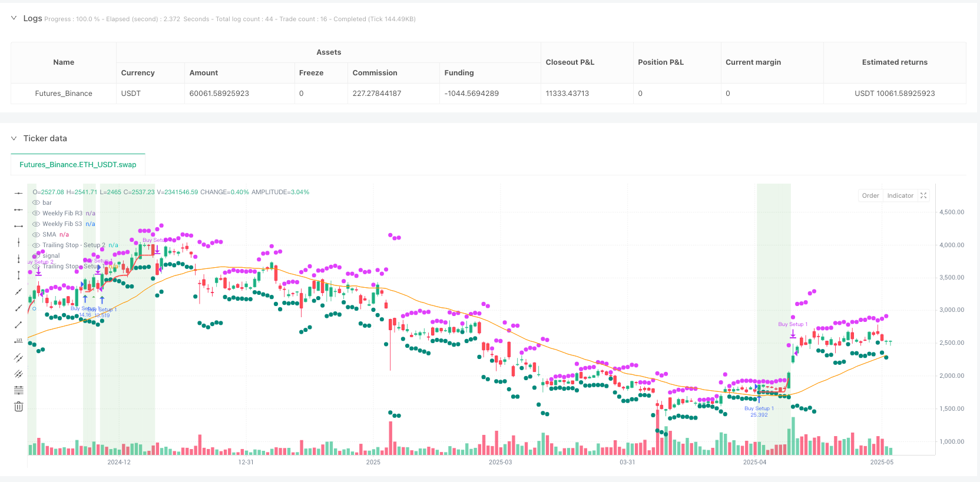This screenshot has width=980, height=482.
Task: Collapse the Logs section
Action: (14, 18)
